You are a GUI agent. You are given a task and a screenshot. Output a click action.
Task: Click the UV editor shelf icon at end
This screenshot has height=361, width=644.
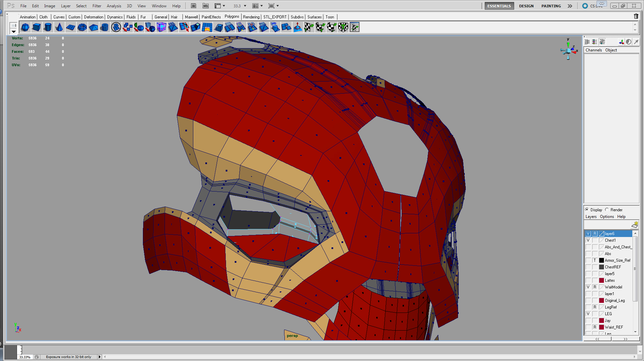click(x=355, y=27)
